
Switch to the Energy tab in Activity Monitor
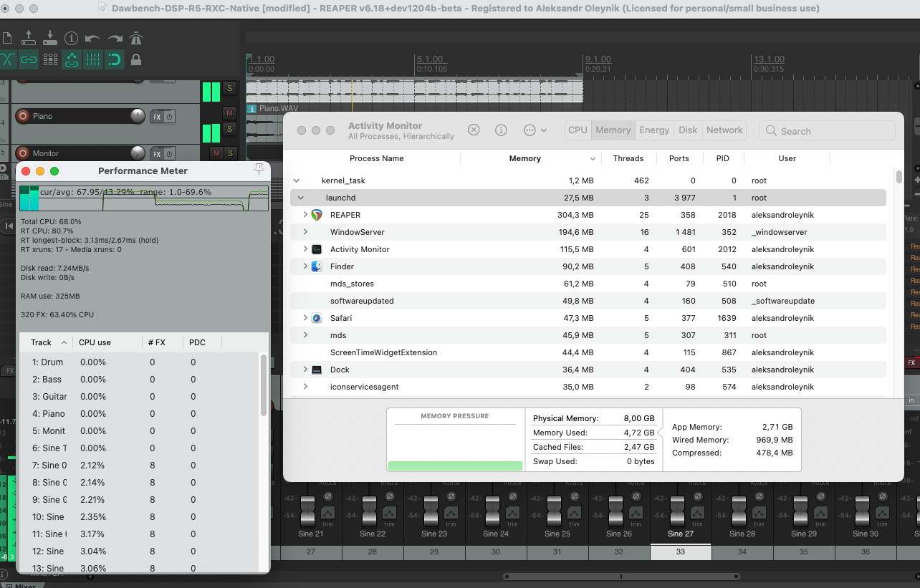tap(654, 130)
